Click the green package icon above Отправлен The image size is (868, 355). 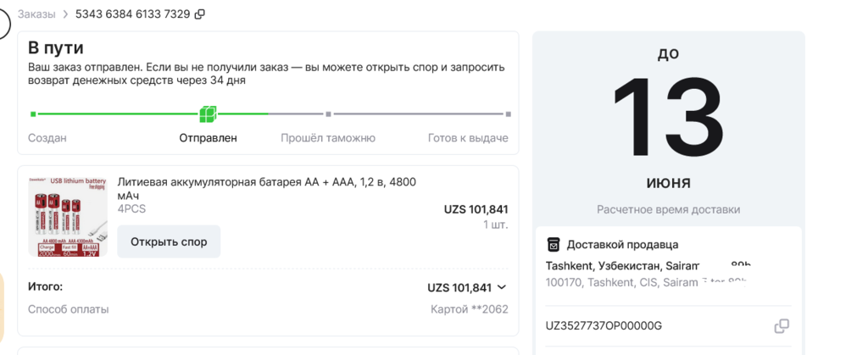(208, 114)
